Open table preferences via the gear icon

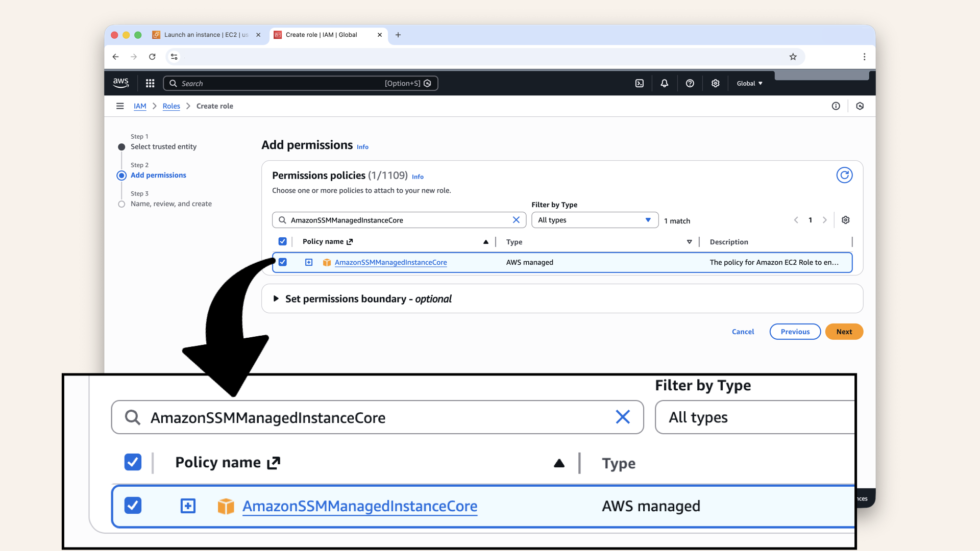click(x=845, y=220)
